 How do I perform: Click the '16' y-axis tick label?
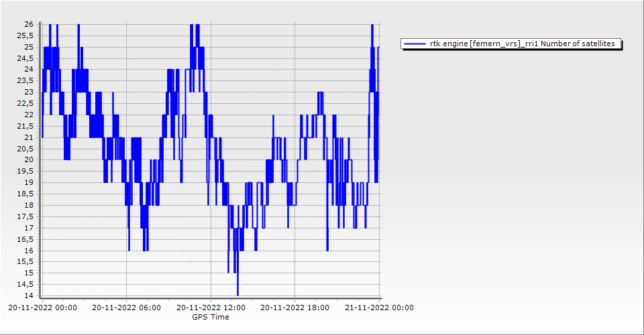[29, 251]
